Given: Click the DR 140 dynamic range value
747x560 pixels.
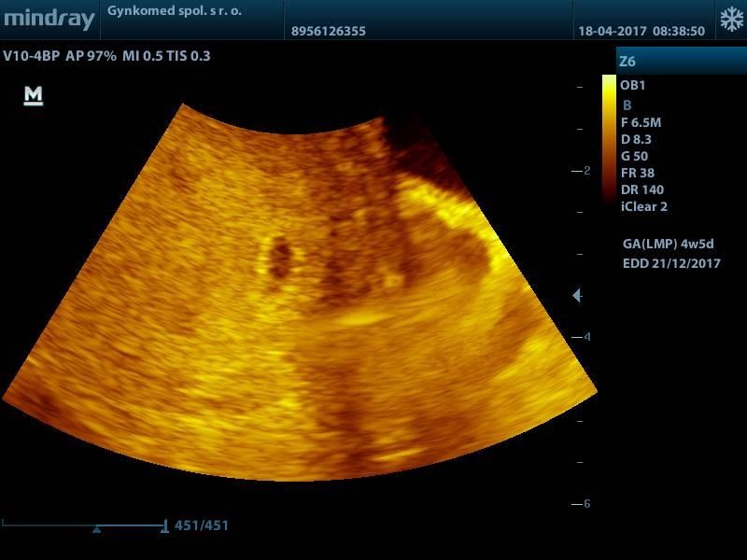Looking at the screenshot, I should click(641, 189).
